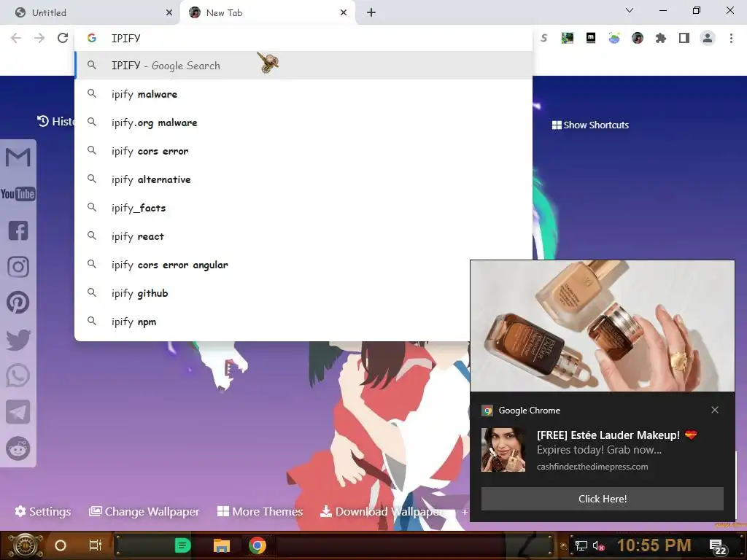Click the round avatar extension icon
The height and width of the screenshot is (560, 747).
pyautogui.click(x=638, y=38)
